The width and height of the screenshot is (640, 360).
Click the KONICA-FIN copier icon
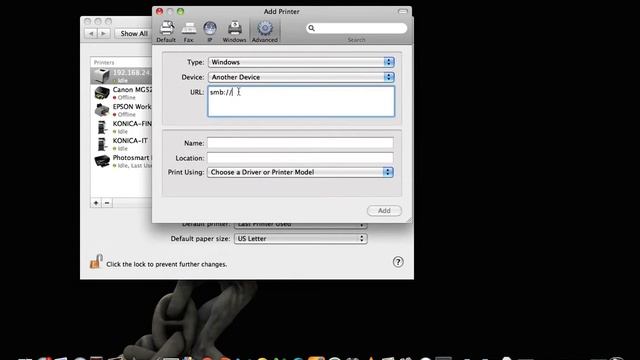point(102,127)
